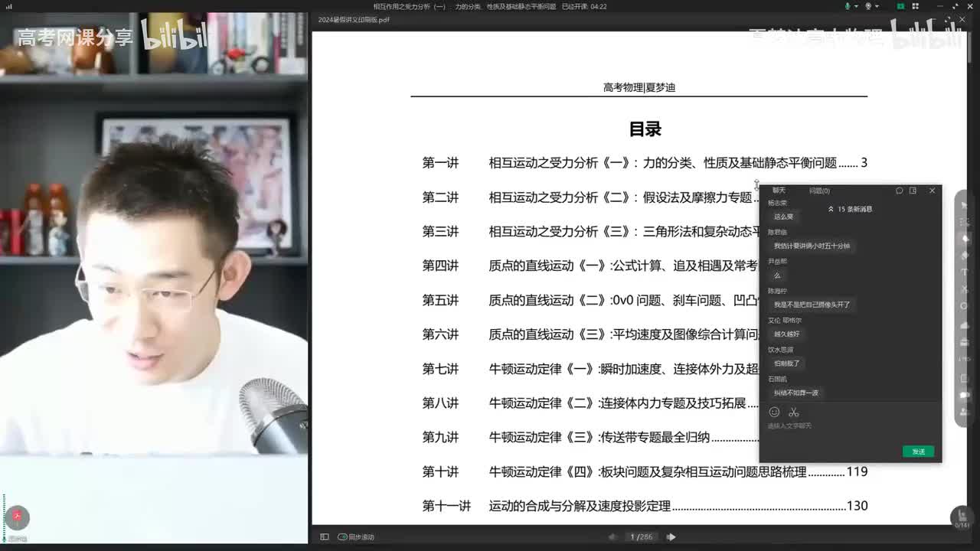Click the 第五讲 table of contents entry

[x=590, y=300]
